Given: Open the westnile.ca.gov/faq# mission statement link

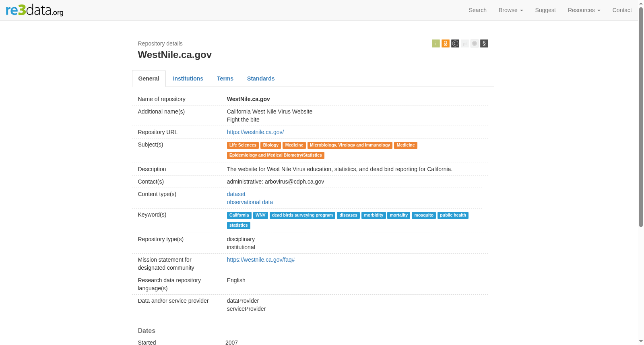Looking at the screenshot, I should (x=261, y=260).
